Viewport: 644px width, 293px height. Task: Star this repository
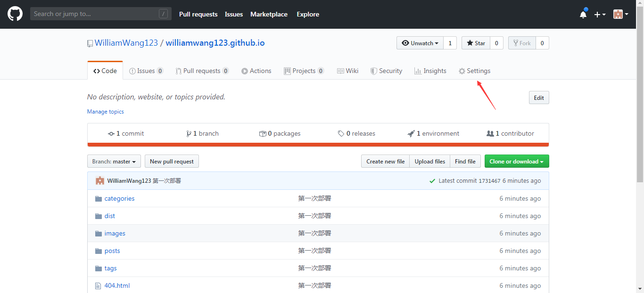(476, 43)
